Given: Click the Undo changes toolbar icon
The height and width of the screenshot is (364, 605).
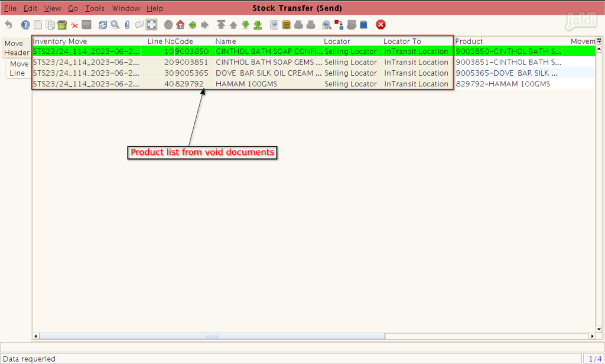Looking at the screenshot, I should pyautogui.click(x=8, y=25).
